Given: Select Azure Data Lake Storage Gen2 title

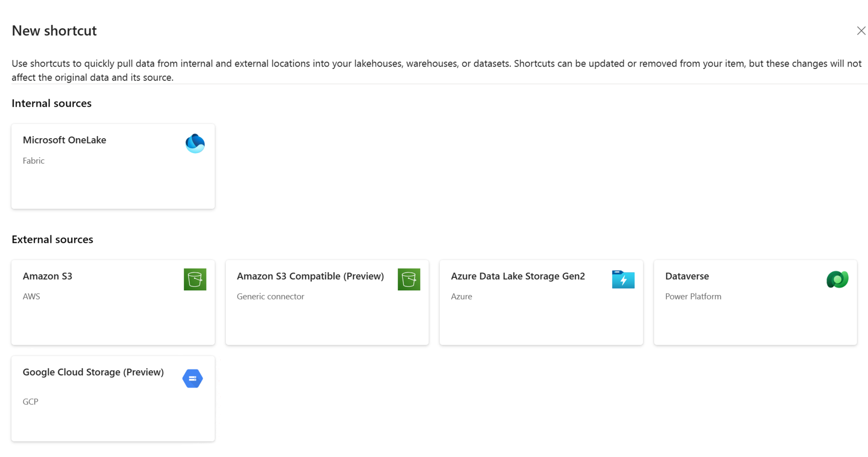Looking at the screenshot, I should tap(518, 276).
